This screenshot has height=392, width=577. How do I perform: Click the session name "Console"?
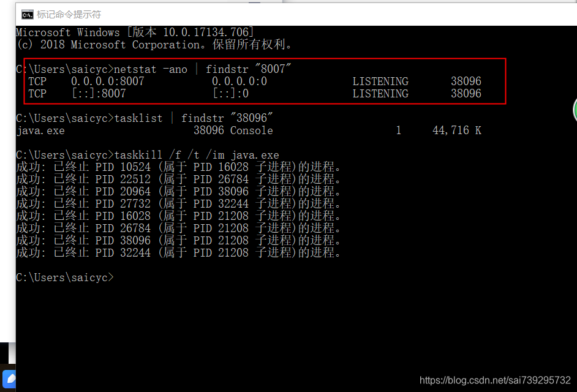coord(252,130)
